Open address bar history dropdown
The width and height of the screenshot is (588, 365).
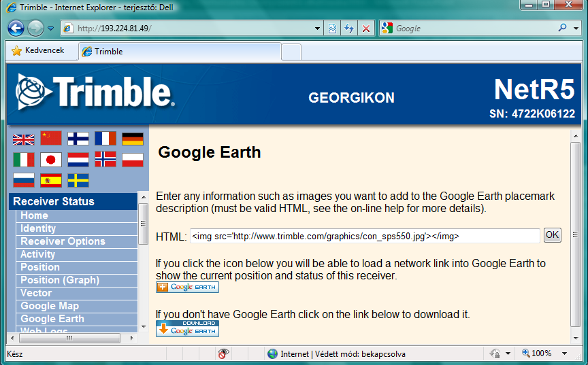[317, 29]
